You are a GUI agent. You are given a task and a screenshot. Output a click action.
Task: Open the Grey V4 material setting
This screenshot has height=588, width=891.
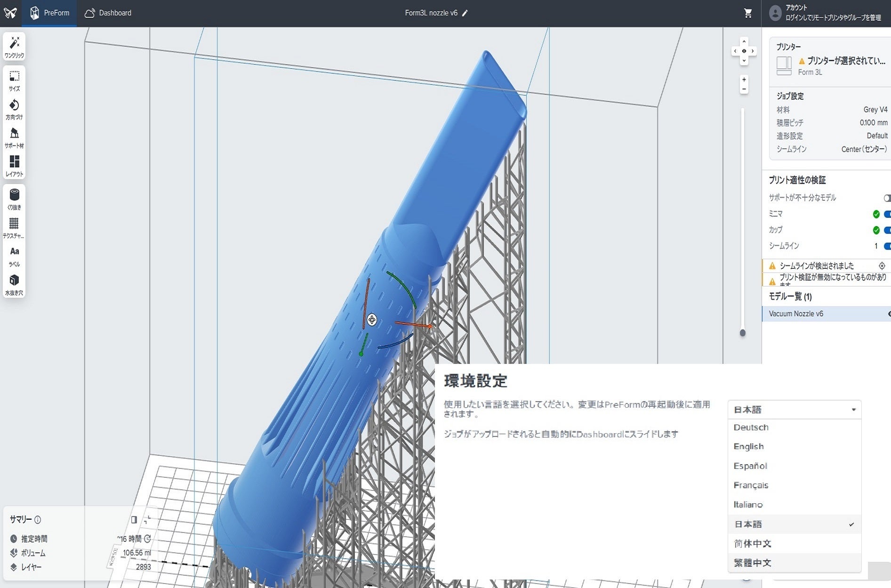coord(875,110)
